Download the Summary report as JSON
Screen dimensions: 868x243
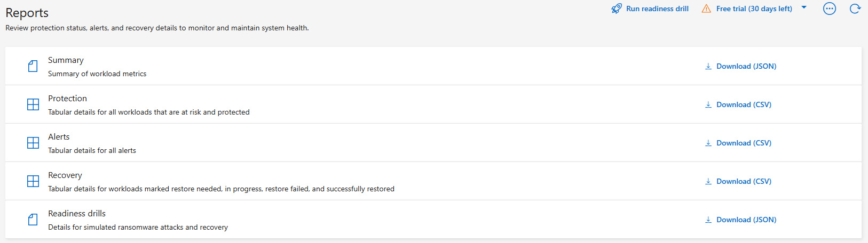coord(746,66)
